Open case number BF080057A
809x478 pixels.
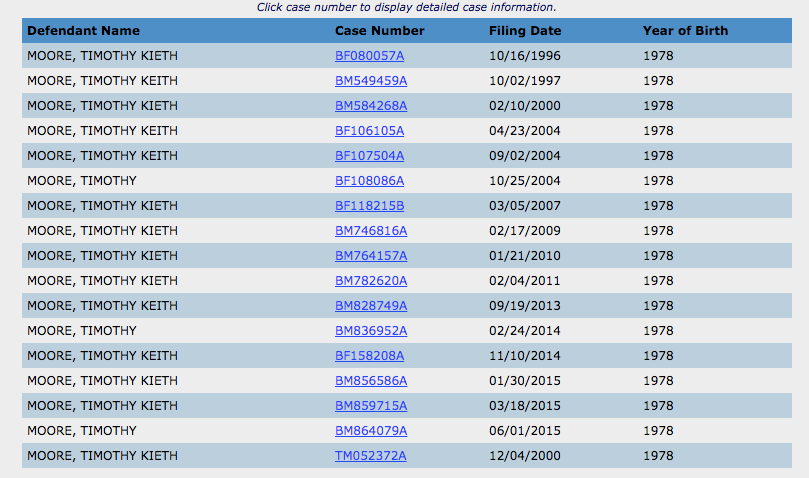pos(369,56)
